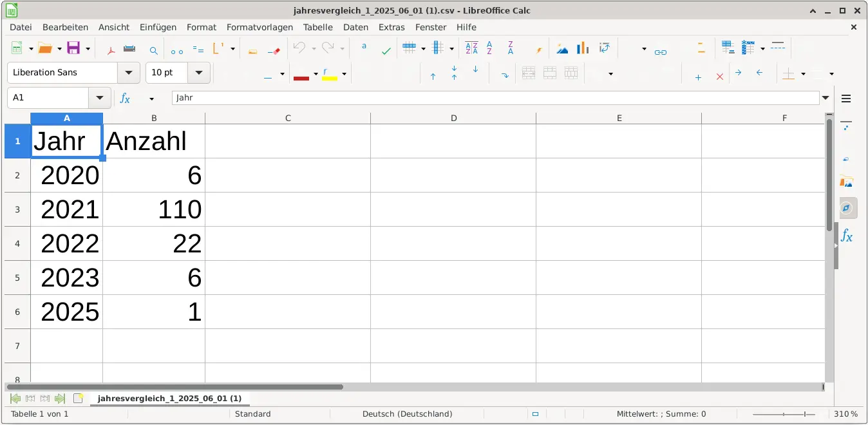Open the font name dropdown arrow
Screen dimensions: 868x425
pos(129,73)
